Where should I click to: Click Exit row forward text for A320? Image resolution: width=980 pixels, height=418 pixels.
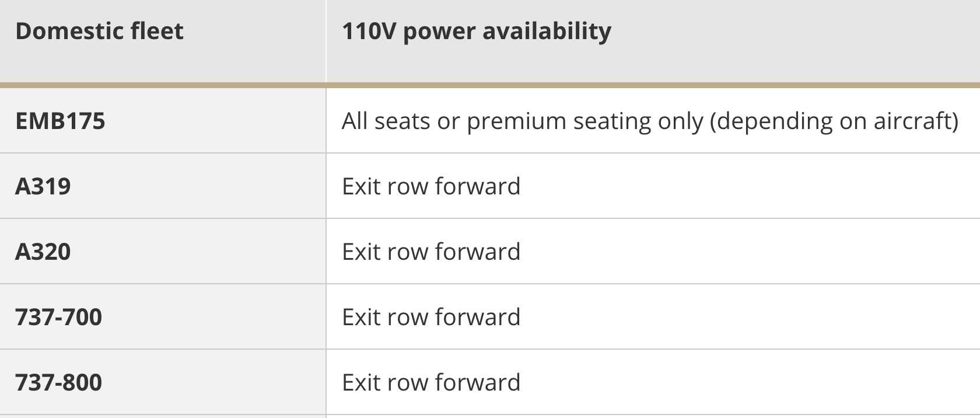pyautogui.click(x=431, y=252)
